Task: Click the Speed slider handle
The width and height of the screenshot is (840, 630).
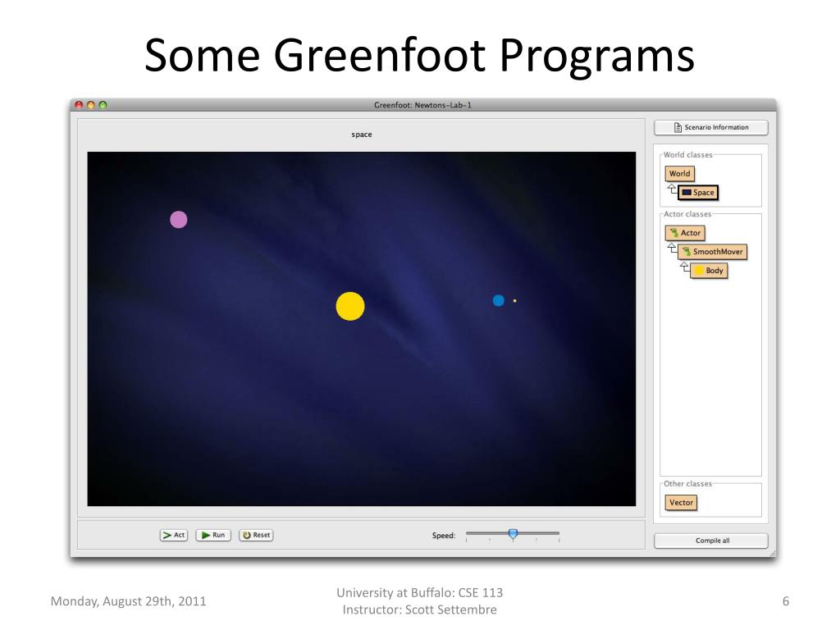Action: [513, 533]
